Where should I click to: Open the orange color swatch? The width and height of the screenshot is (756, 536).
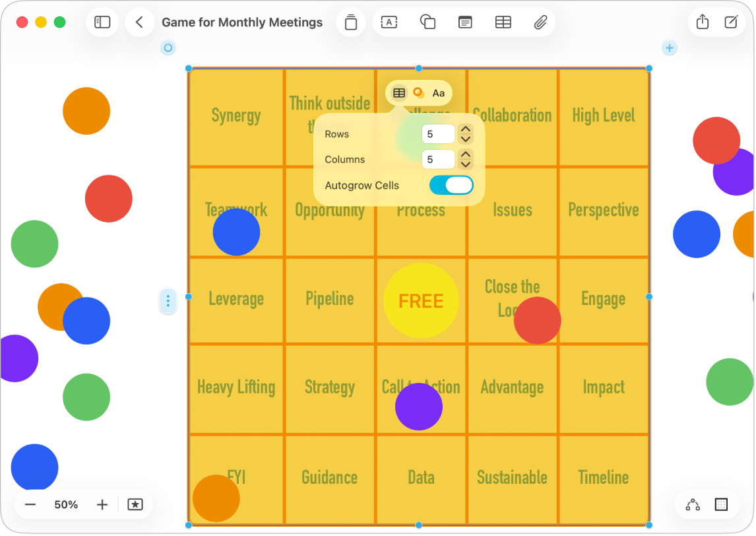pos(418,93)
